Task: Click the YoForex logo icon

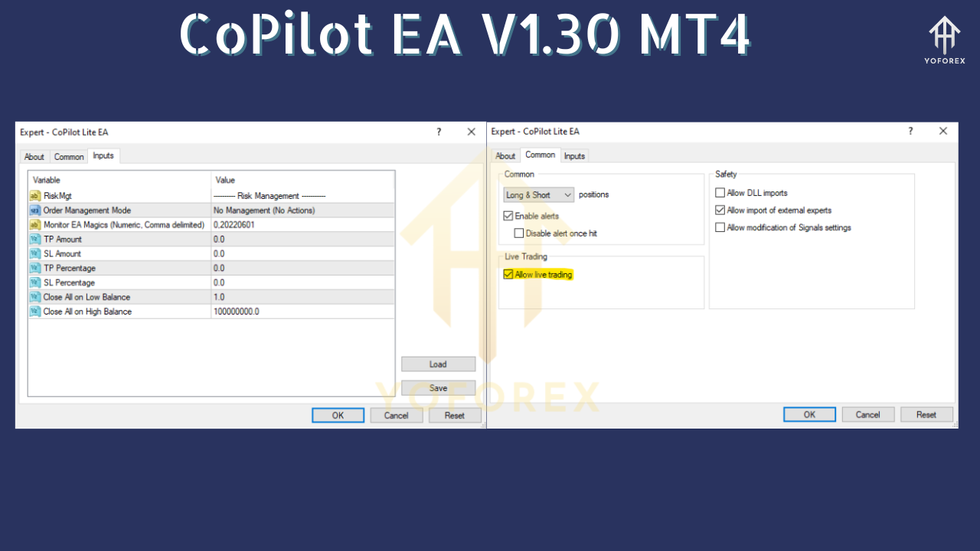Action: point(944,34)
